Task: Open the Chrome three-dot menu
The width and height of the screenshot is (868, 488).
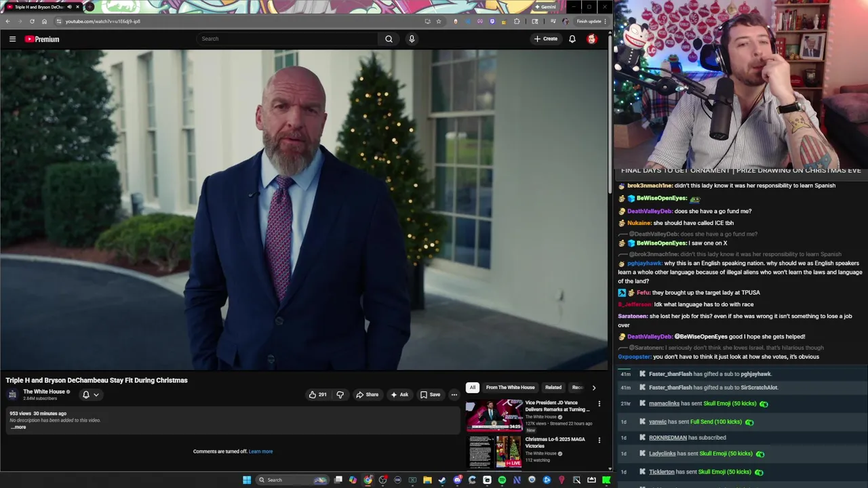Action: pos(605,21)
